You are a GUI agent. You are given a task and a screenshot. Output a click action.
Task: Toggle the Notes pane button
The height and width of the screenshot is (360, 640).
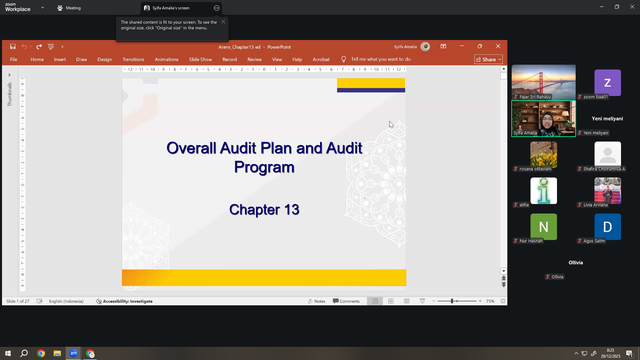click(x=317, y=301)
